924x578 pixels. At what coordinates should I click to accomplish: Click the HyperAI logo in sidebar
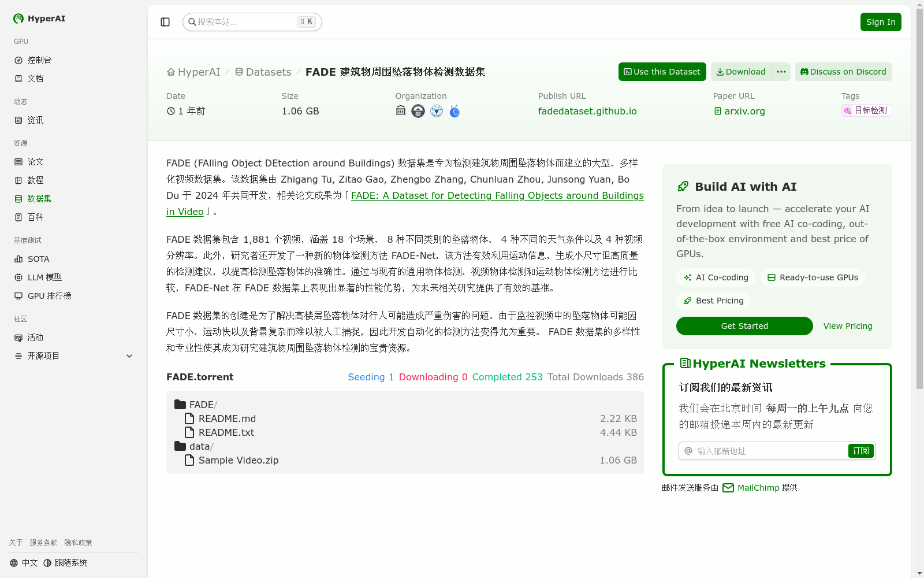point(39,18)
